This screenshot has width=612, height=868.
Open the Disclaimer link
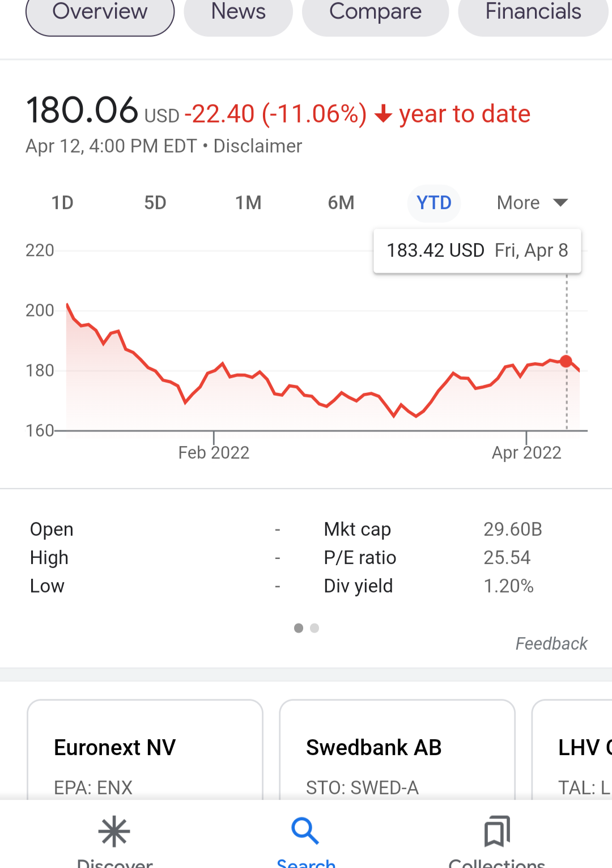click(258, 146)
